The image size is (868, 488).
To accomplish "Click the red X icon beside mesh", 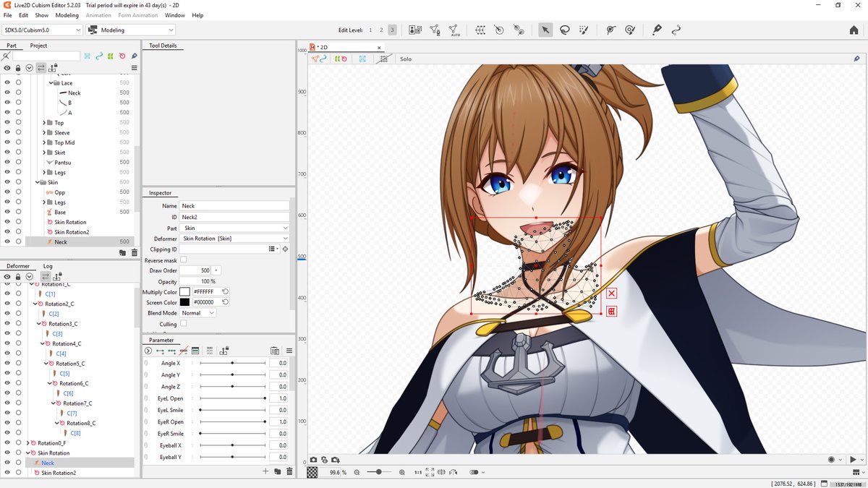I will tap(612, 293).
